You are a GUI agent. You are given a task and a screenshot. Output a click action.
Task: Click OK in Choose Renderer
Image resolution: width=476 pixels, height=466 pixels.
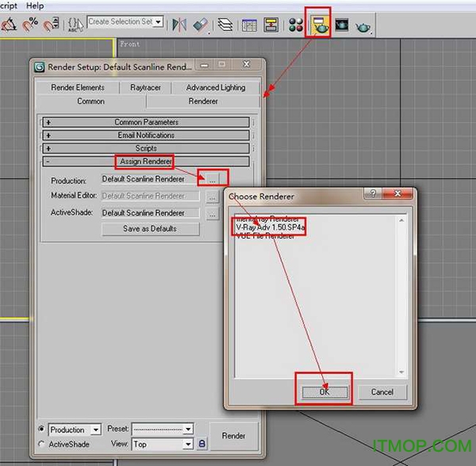pyautogui.click(x=324, y=392)
